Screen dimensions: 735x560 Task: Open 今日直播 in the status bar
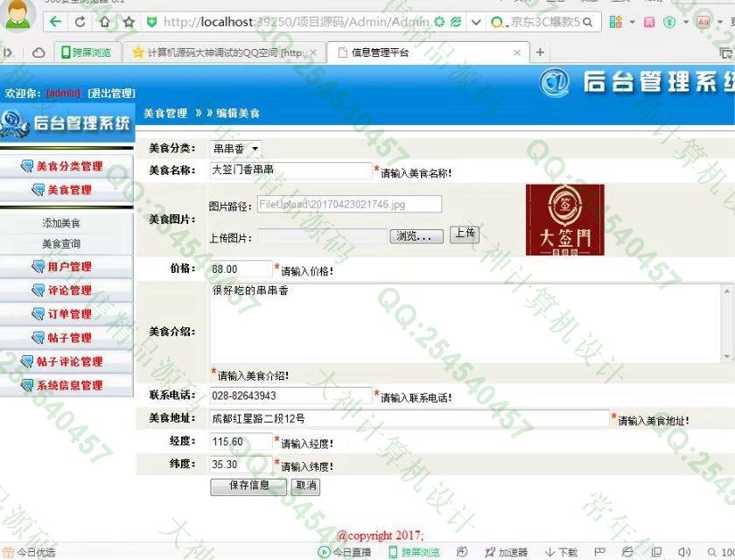click(x=345, y=552)
